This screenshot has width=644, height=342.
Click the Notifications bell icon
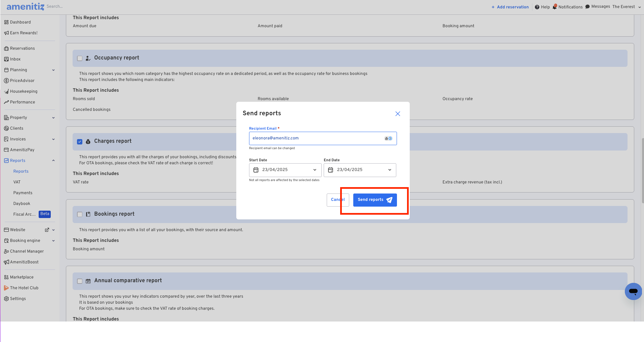(x=555, y=7)
